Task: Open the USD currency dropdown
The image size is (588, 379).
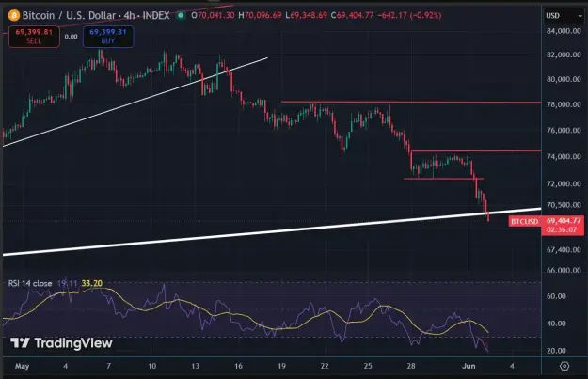Action: click(x=564, y=16)
